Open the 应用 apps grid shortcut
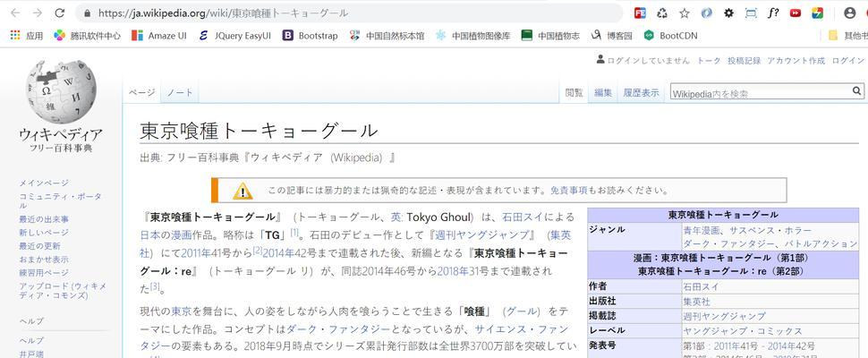868x358 pixels. click(x=27, y=36)
